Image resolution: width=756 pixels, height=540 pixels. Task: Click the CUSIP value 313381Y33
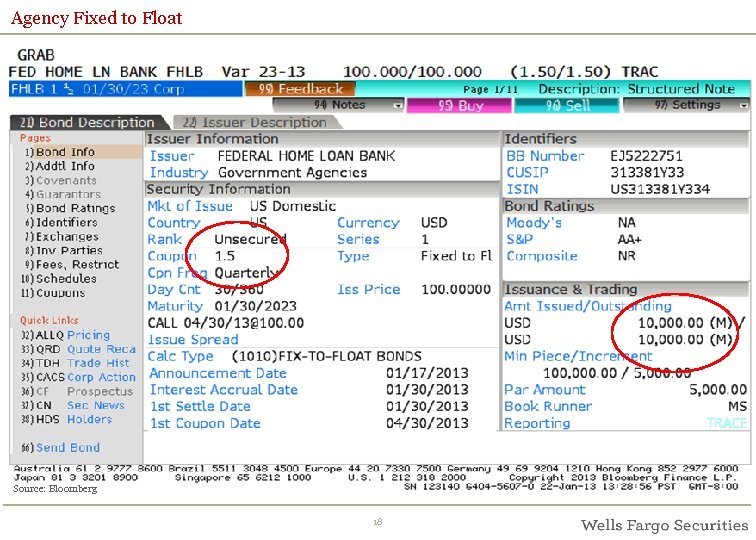click(x=647, y=173)
